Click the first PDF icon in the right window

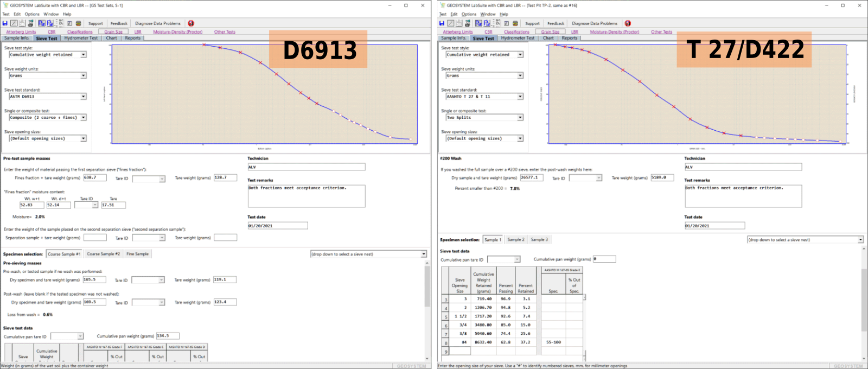coord(478,23)
